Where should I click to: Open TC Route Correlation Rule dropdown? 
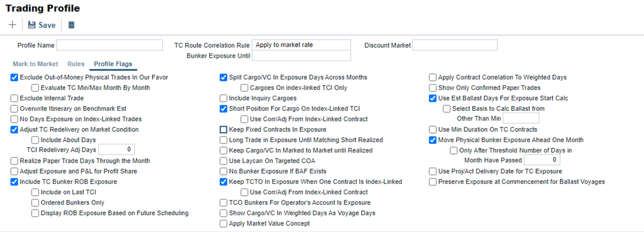pyautogui.click(x=301, y=45)
